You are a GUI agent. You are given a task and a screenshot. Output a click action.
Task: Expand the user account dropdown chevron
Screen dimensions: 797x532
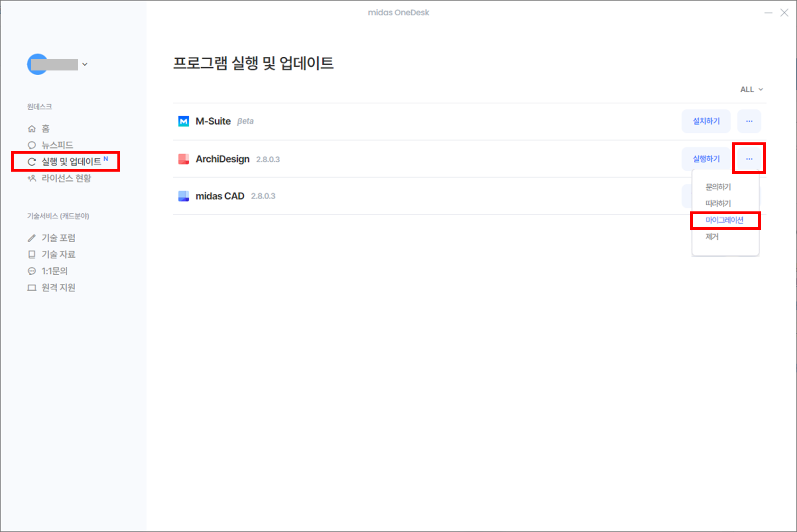[x=85, y=64]
